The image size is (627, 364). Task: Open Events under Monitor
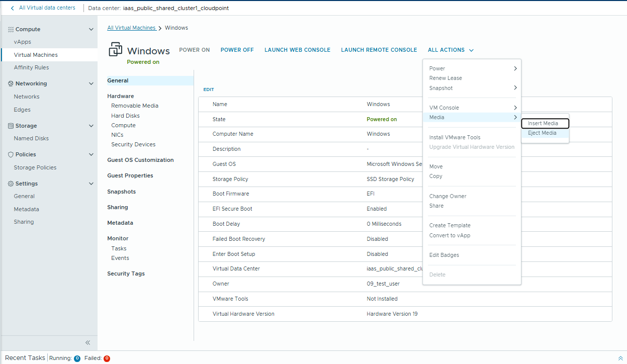point(120,258)
